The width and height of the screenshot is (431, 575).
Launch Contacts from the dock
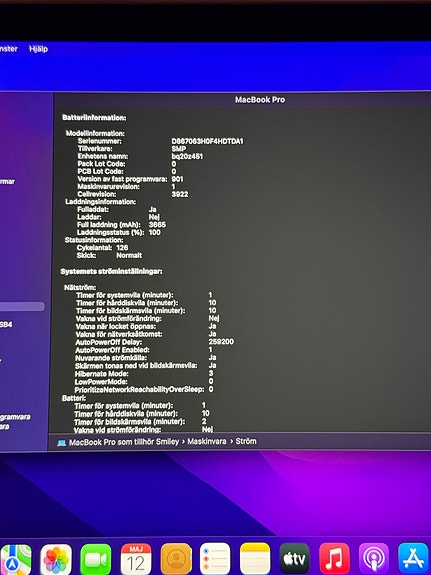176,559
